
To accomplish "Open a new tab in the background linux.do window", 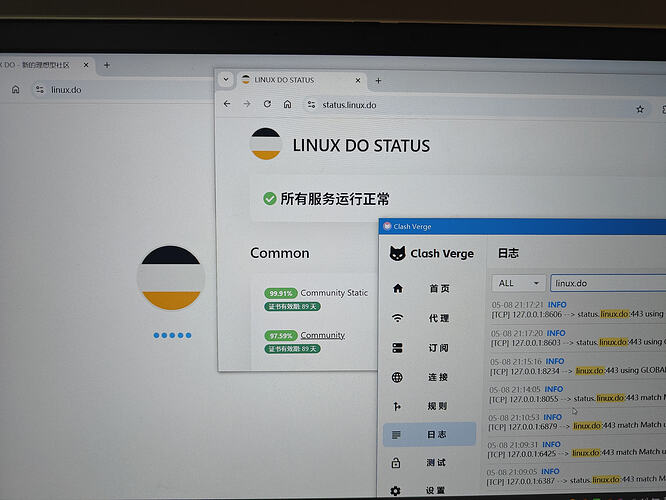I will [107, 65].
